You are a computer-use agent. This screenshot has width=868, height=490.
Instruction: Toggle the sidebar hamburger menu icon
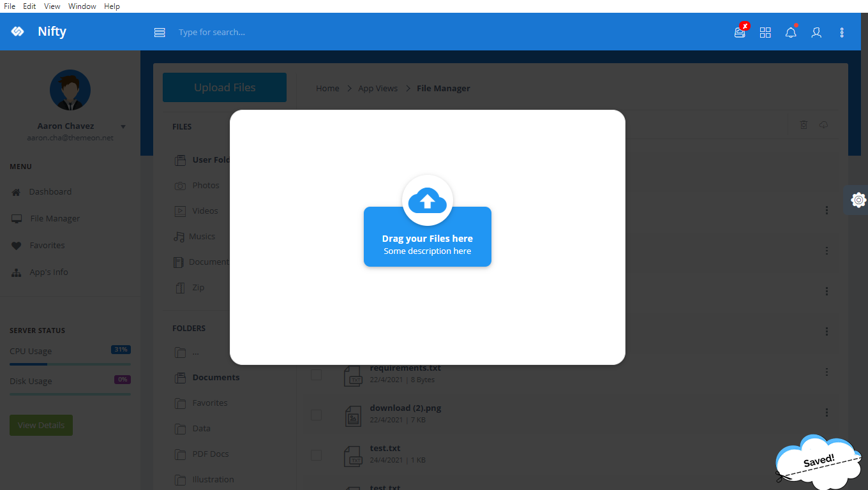pos(160,32)
